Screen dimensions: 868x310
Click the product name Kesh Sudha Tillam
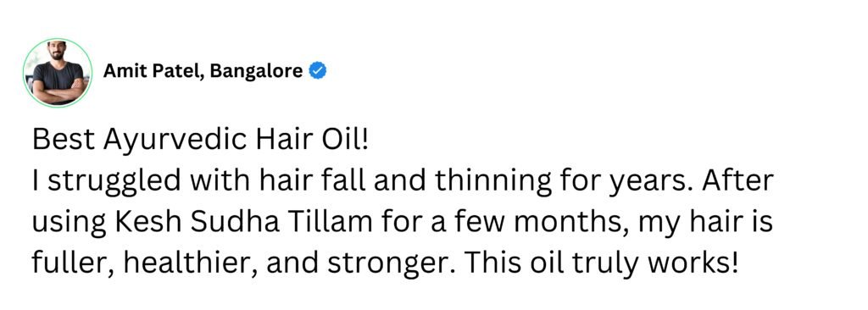[243, 223]
